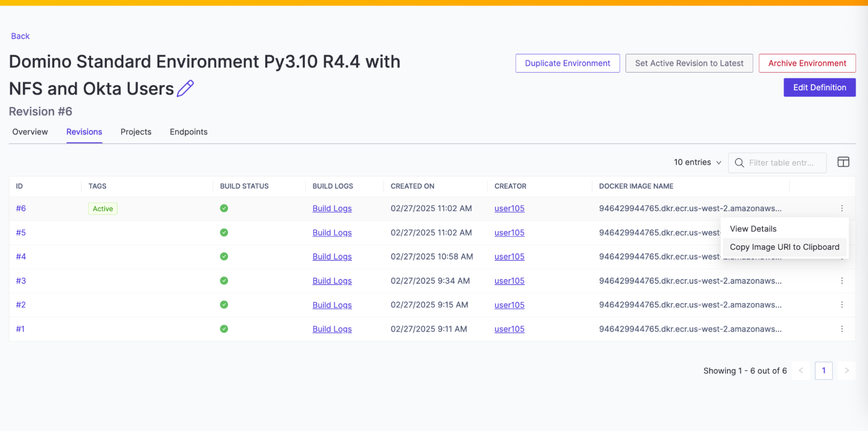Click the Edit Definition button
Viewport: 868px width, 431px height.
click(x=819, y=87)
